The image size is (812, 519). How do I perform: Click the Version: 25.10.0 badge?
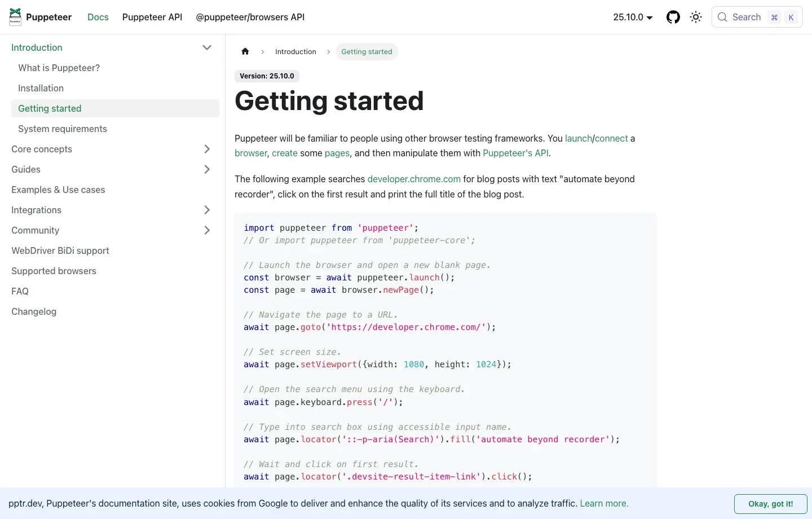pos(267,76)
